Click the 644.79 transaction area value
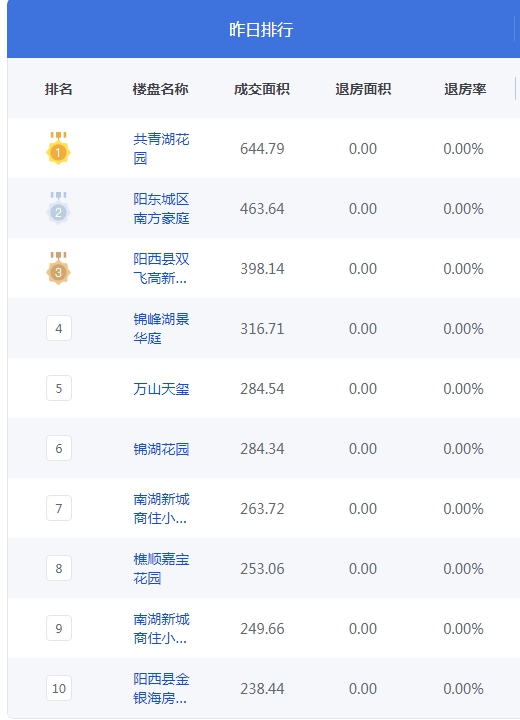The height and width of the screenshot is (720, 520). tap(262, 149)
